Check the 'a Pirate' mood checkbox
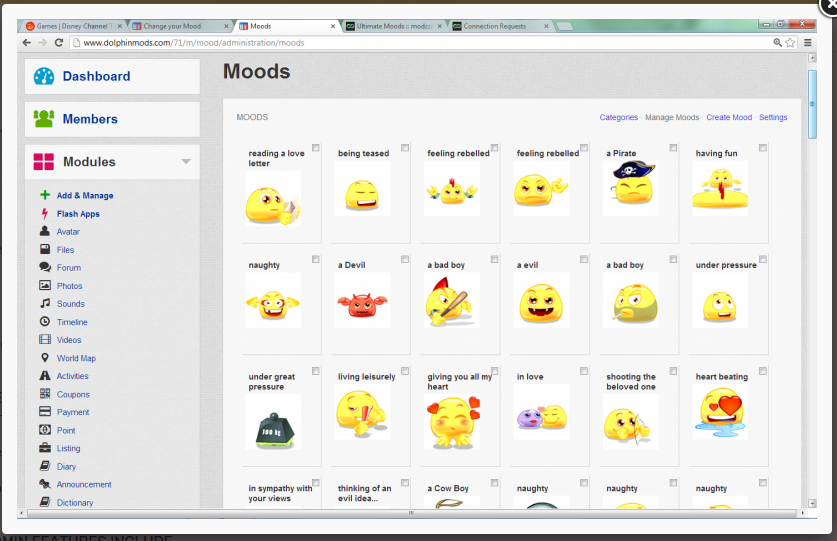Image resolution: width=837 pixels, height=541 pixels. tap(673, 148)
